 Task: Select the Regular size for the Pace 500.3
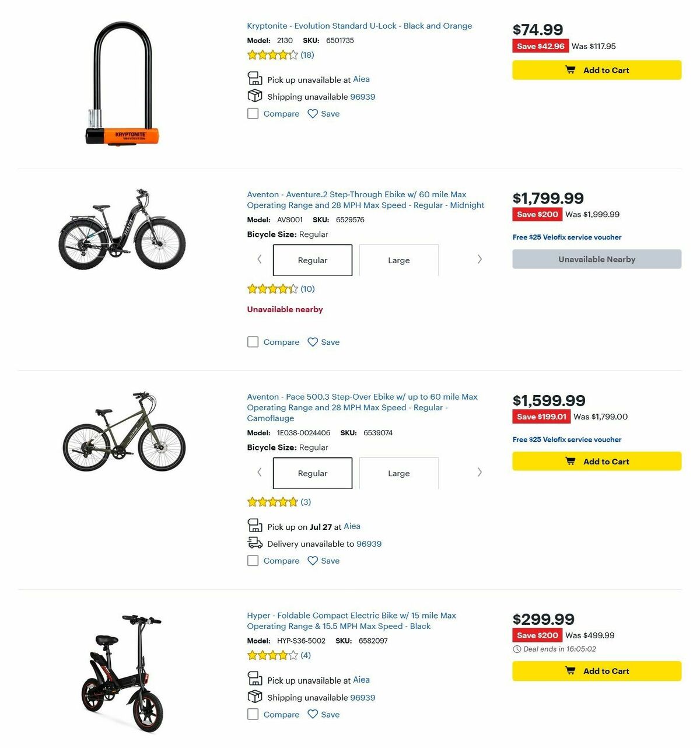click(x=313, y=473)
